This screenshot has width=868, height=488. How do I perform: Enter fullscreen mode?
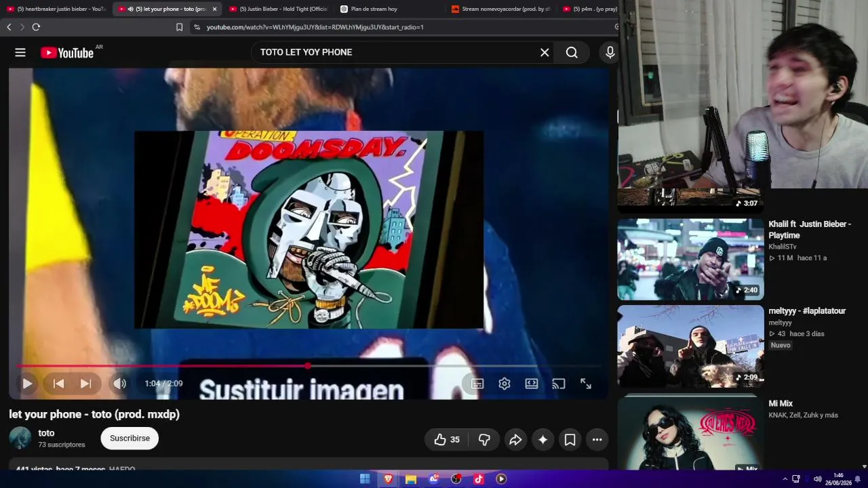pyautogui.click(x=586, y=384)
